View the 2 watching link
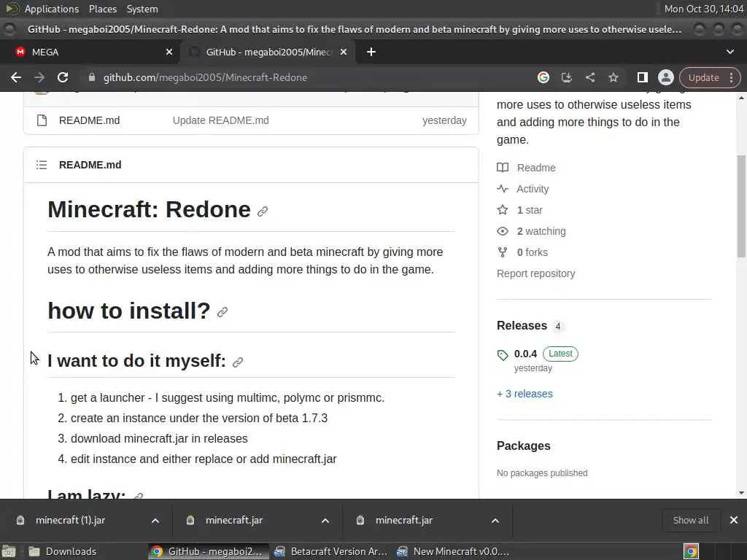747x560 pixels. pyautogui.click(x=541, y=231)
